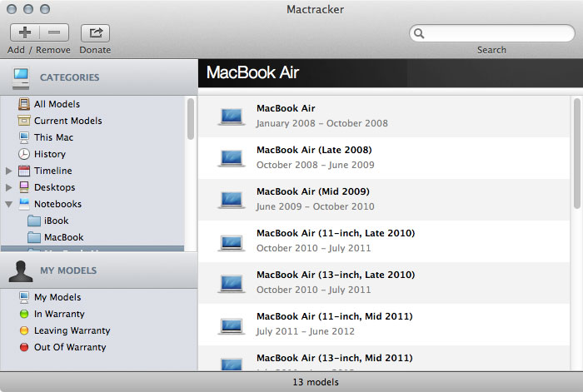Click thumbnail for MacBook Air (11-inch, Mid 2011)
583x392 pixels.
coord(232,326)
